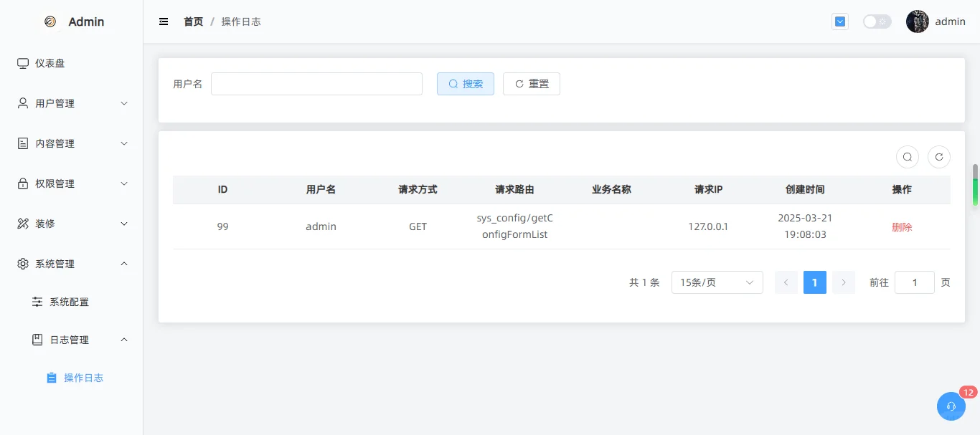Click the 用户管理 user icon in sidebar
Image resolution: width=980 pixels, height=435 pixels.
coord(22,103)
